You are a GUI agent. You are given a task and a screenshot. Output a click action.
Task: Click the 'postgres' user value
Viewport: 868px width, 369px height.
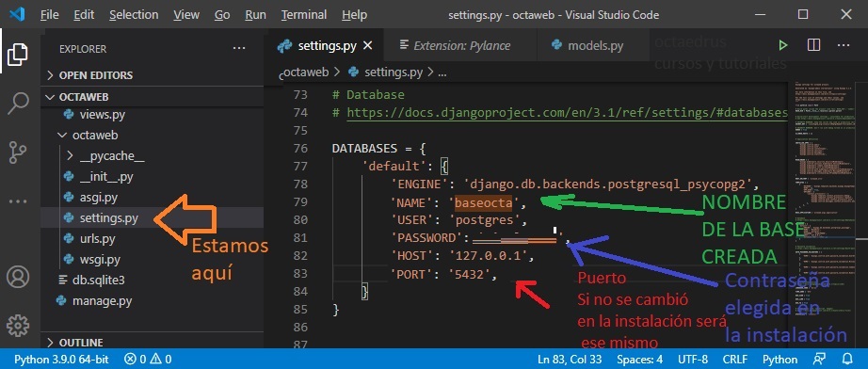pos(484,220)
